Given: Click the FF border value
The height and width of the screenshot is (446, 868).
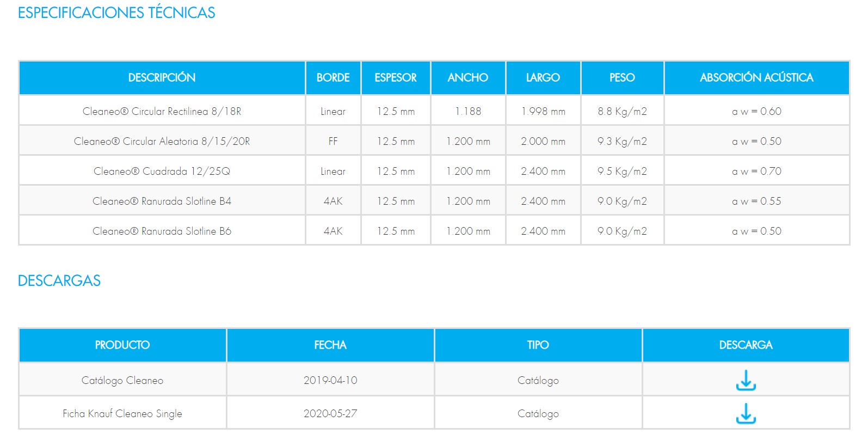Looking at the screenshot, I should (333, 141).
